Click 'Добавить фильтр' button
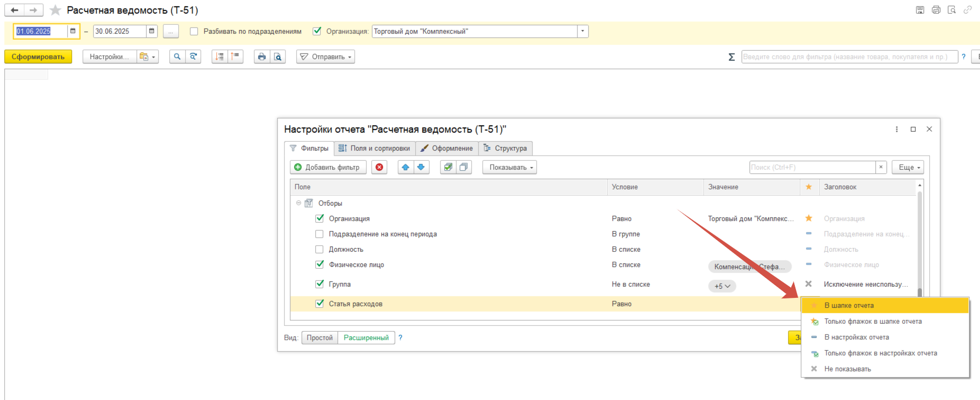This screenshot has height=400, width=980. tap(328, 167)
